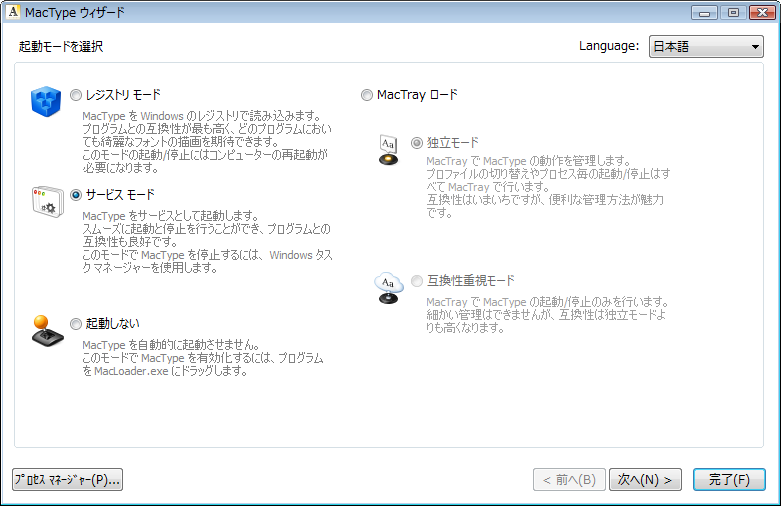
Task: Open the Language dropdown showing 日本語
Action: pyautogui.click(x=706, y=47)
